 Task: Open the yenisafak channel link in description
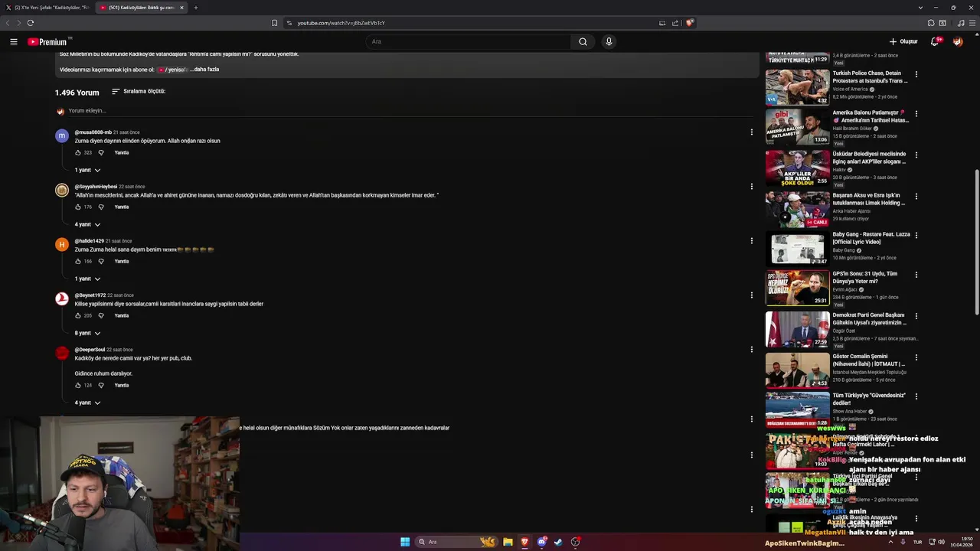click(173, 70)
